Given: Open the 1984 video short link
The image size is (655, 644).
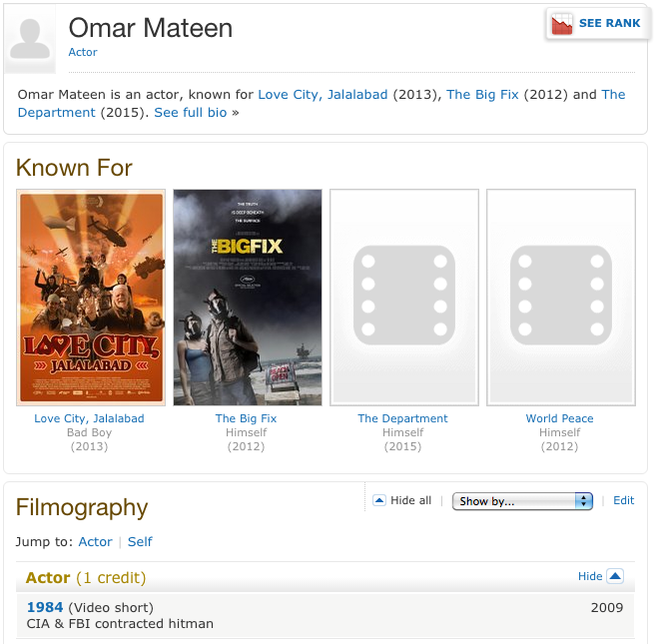Looking at the screenshot, I should pyautogui.click(x=45, y=607).
